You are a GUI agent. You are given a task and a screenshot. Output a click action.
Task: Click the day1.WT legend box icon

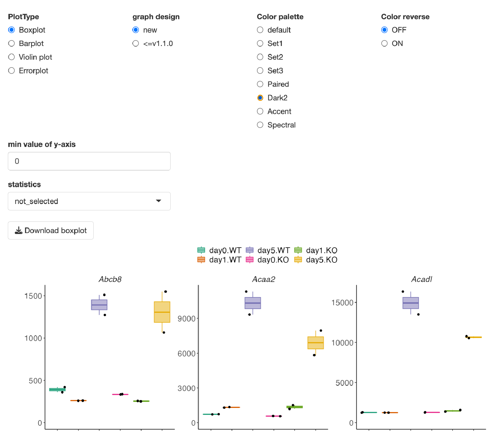201,260
